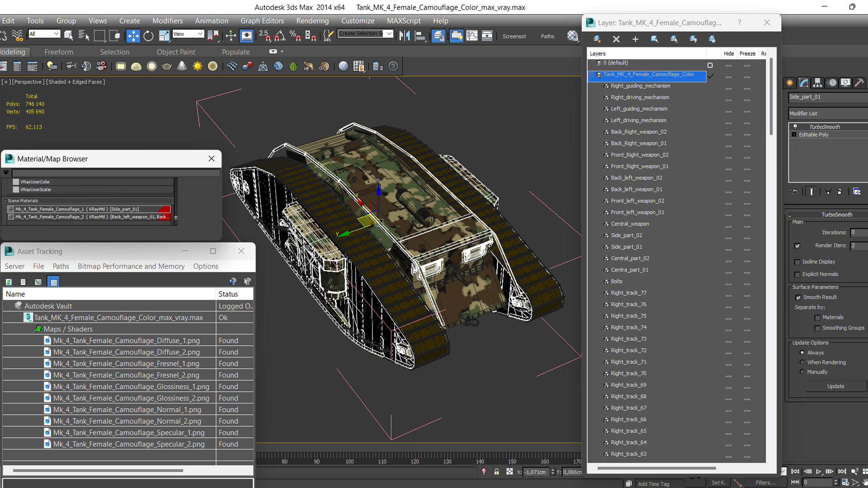Activate the Select and Rotate tool
The image size is (868, 488).
pyautogui.click(x=148, y=36)
